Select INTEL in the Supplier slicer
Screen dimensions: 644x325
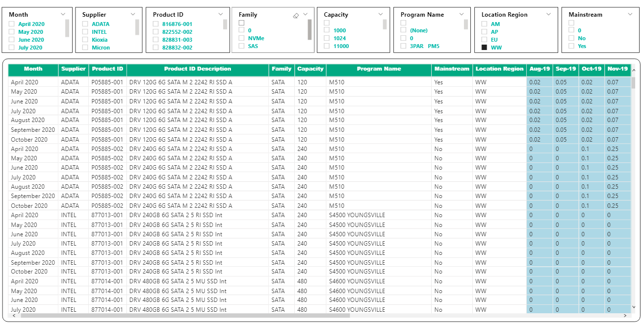coord(85,32)
